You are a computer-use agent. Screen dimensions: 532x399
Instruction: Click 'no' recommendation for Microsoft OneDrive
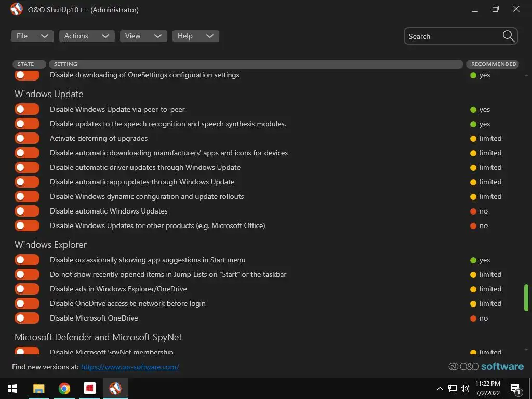[x=479, y=318]
